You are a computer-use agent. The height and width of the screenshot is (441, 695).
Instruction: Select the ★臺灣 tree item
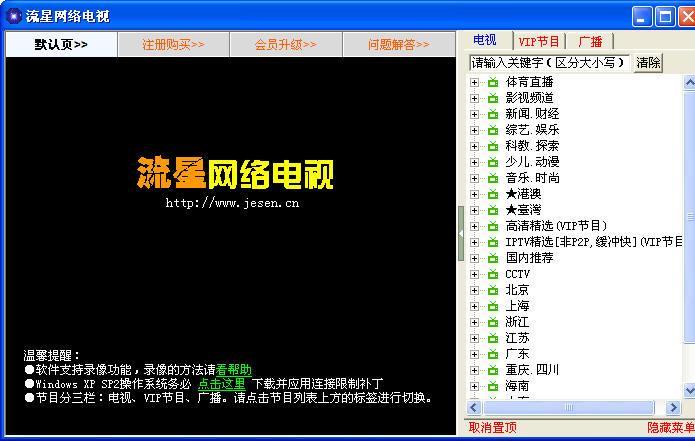523,210
